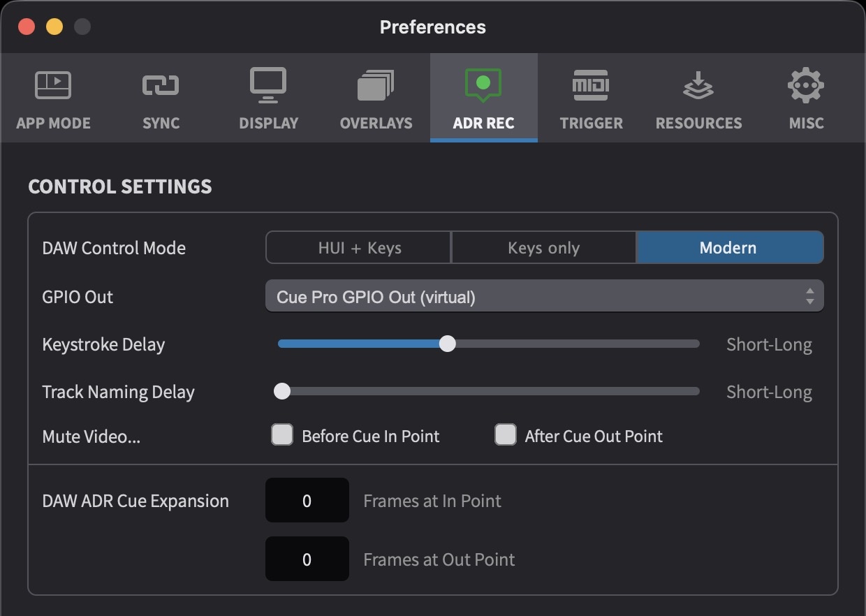Image resolution: width=866 pixels, height=616 pixels.
Task: Click Short-Long text beside Keystroke Delay
Action: [x=769, y=344]
